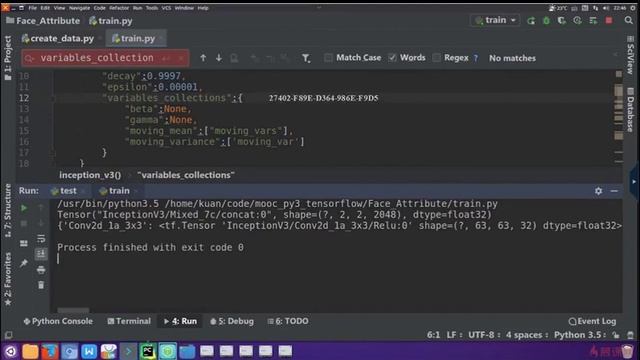Click the Restore Layout icon in Run panel

pyautogui.click(x=24, y=244)
